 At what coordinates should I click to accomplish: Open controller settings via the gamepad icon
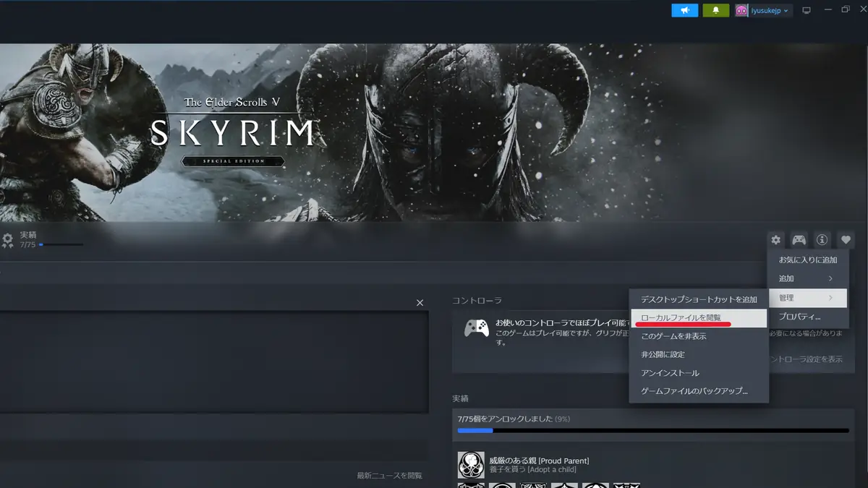tap(799, 240)
